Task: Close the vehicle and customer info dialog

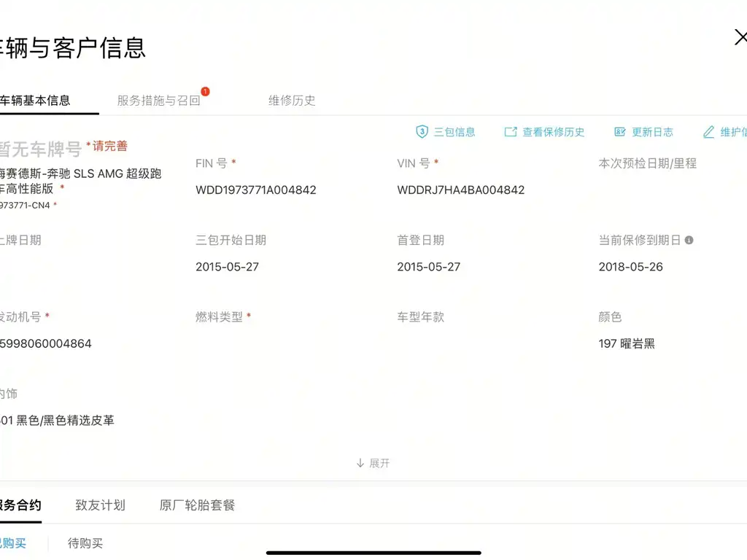Action: [x=741, y=37]
